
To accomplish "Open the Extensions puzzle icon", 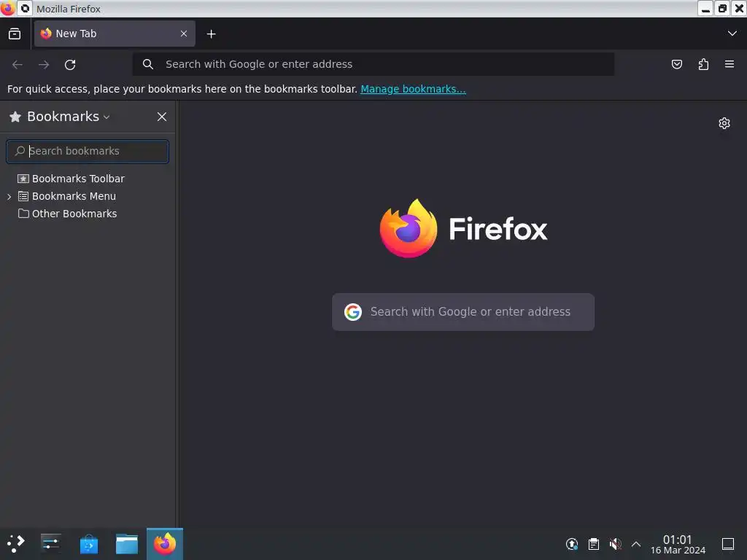I will [x=703, y=64].
